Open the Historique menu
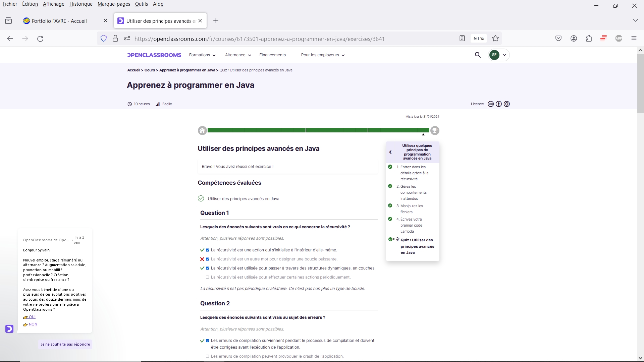This screenshot has height=362, width=644. tap(80, 4)
